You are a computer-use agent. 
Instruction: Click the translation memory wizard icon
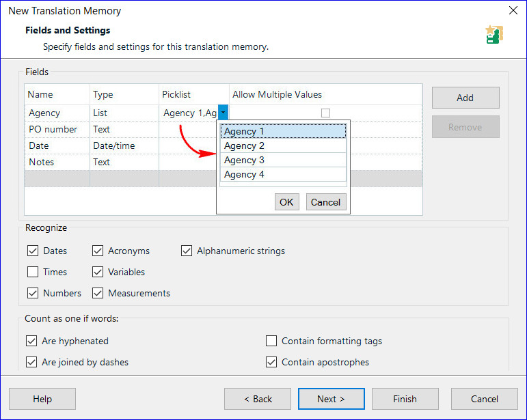tap(494, 36)
